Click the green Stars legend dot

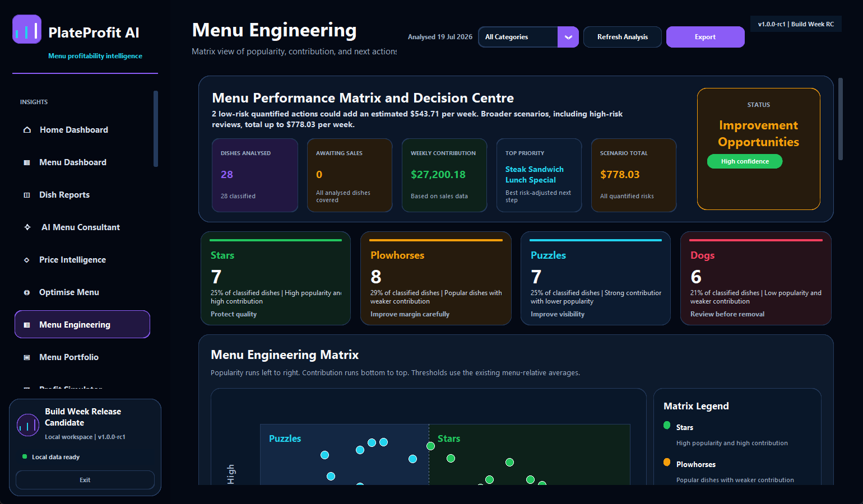click(x=667, y=425)
